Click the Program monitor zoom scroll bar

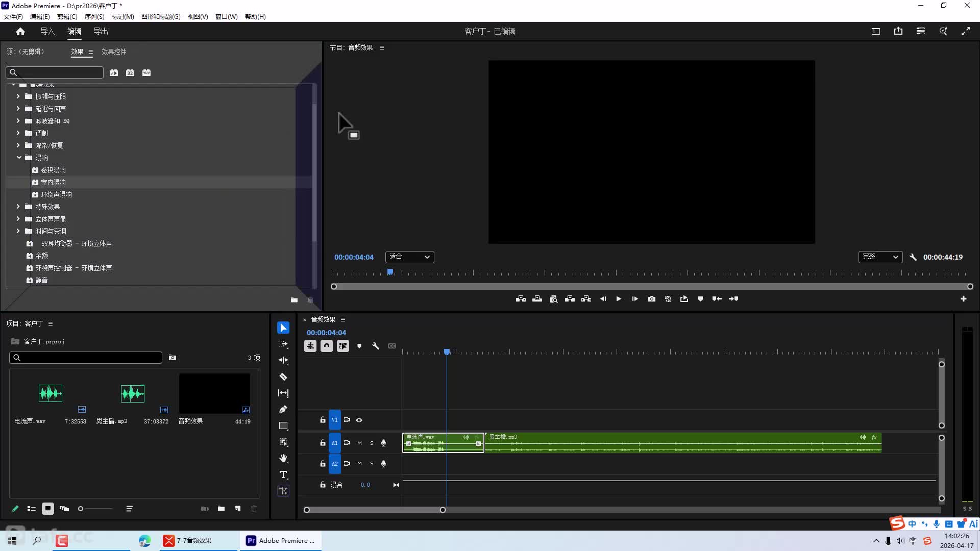pos(652,287)
